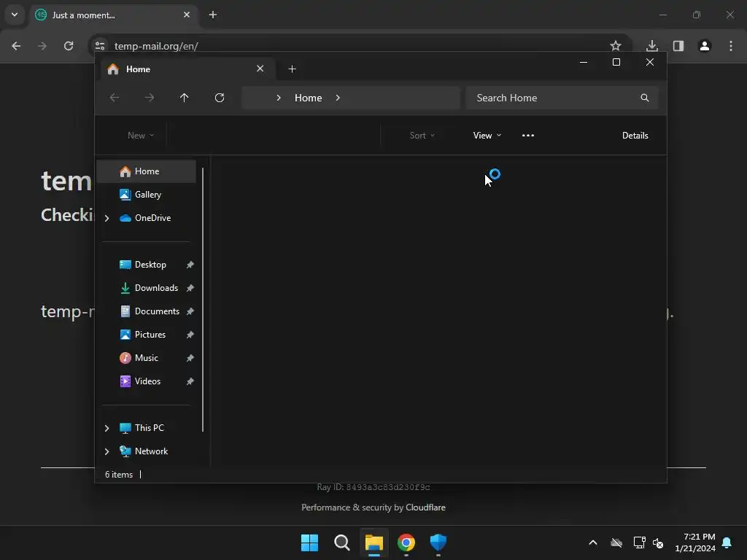The height and width of the screenshot is (560, 747).
Task: Open the See more ellipsis menu
Action: 528,135
